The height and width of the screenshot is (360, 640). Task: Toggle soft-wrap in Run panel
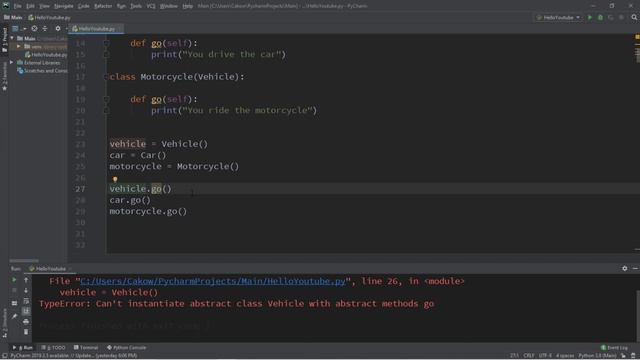point(26,301)
